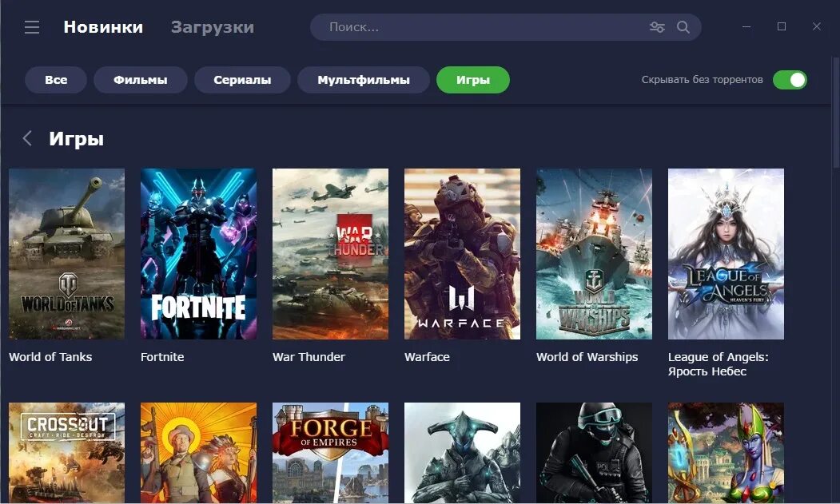This screenshot has width=840, height=504.
Task: Open the hamburger menu icon
Action: pyautogui.click(x=32, y=27)
